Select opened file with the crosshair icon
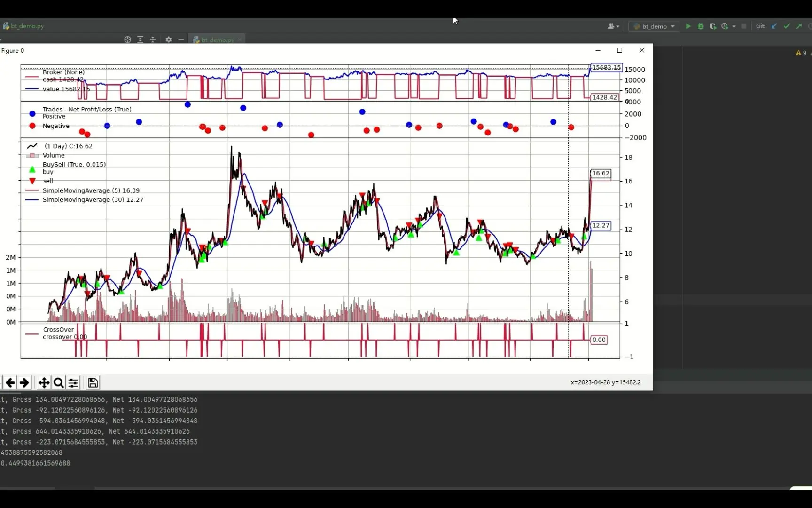The height and width of the screenshot is (508, 812). [x=127, y=40]
